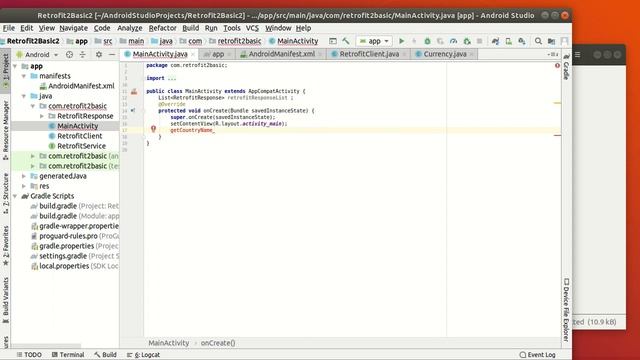
Task: Open the Terminal tool window
Action: click(68, 355)
